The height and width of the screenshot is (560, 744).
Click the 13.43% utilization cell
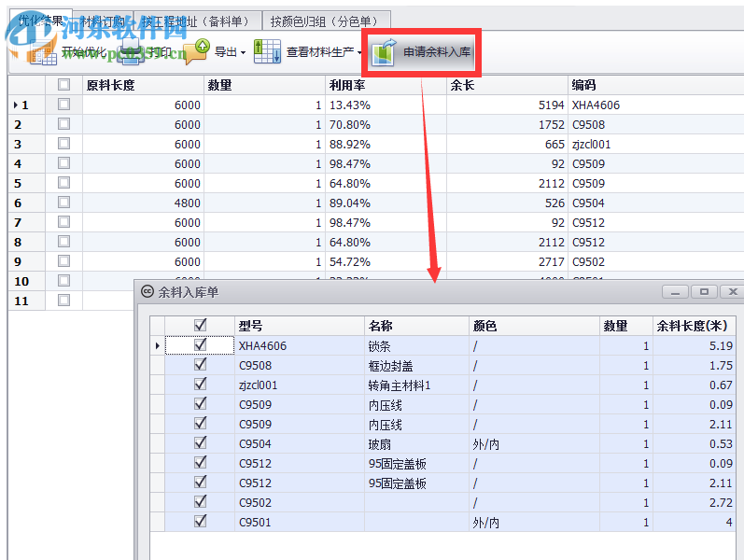click(386, 105)
